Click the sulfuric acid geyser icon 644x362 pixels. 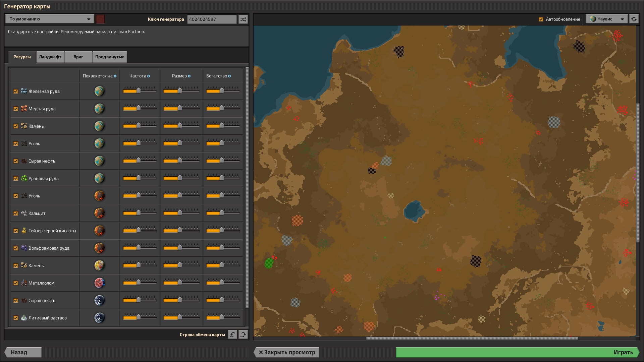pyautogui.click(x=24, y=230)
